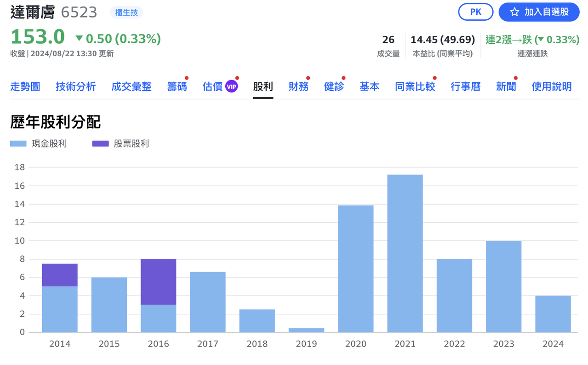The image size is (588, 365).
Task: Open the 財務 tab
Action: click(298, 86)
